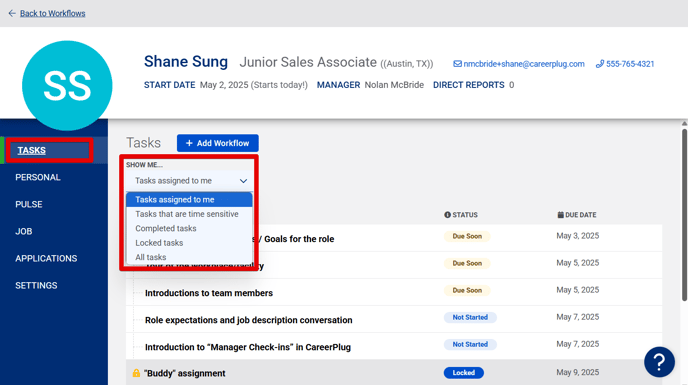Viewport: 688px width, 385px height.
Task: Click the scrollbar up arrow
Action: coord(684,124)
